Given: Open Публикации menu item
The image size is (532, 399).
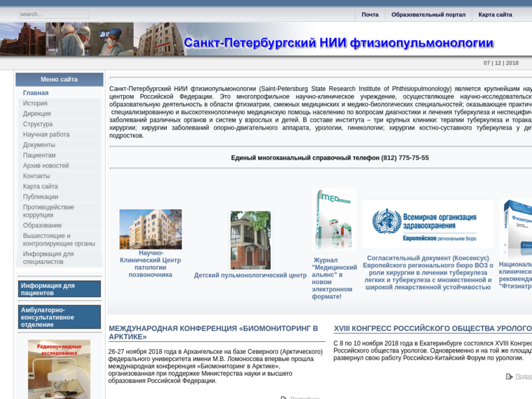Looking at the screenshot, I should pyautogui.click(x=59, y=197).
